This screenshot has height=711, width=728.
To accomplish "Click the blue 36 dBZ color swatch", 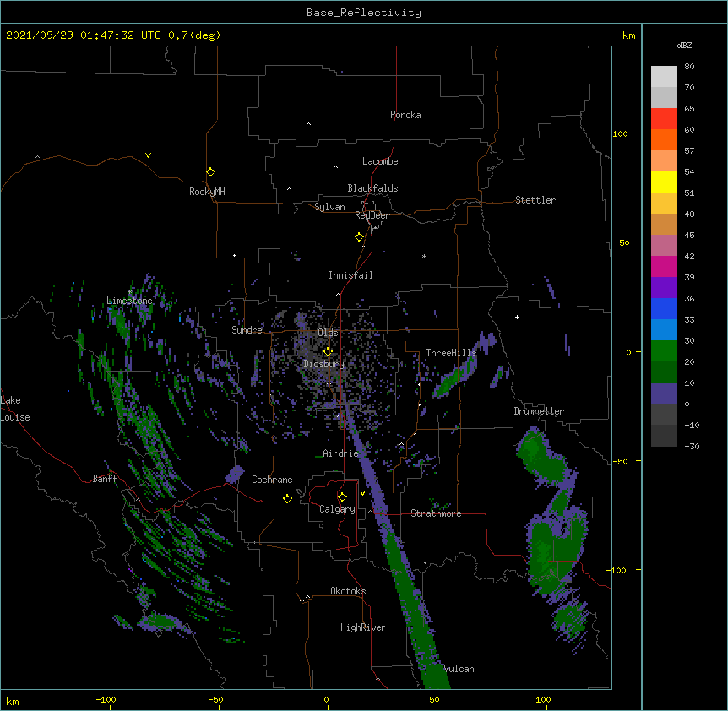I will 664,308.
